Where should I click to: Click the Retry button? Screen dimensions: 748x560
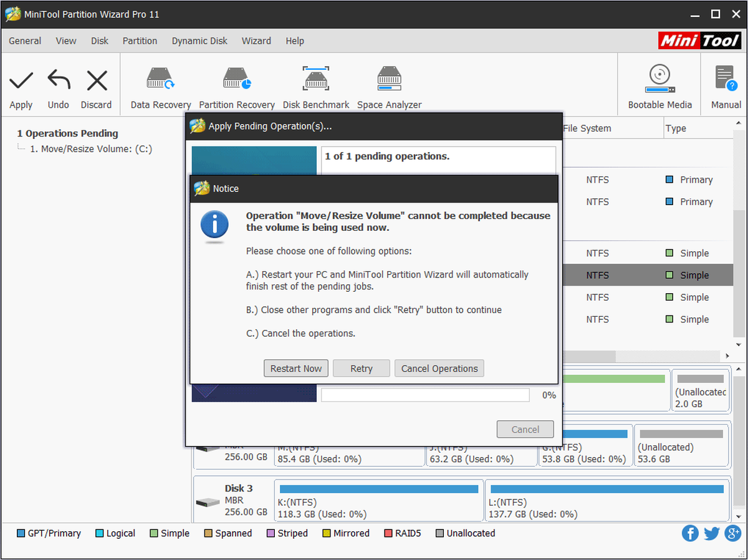coord(362,369)
